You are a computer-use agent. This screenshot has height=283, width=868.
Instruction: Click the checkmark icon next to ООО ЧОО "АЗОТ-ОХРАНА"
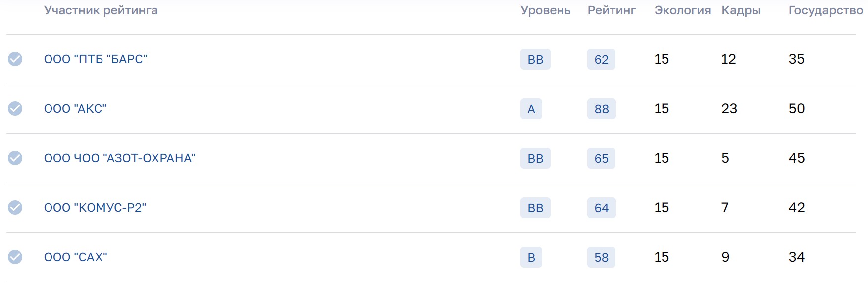[15, 158]
